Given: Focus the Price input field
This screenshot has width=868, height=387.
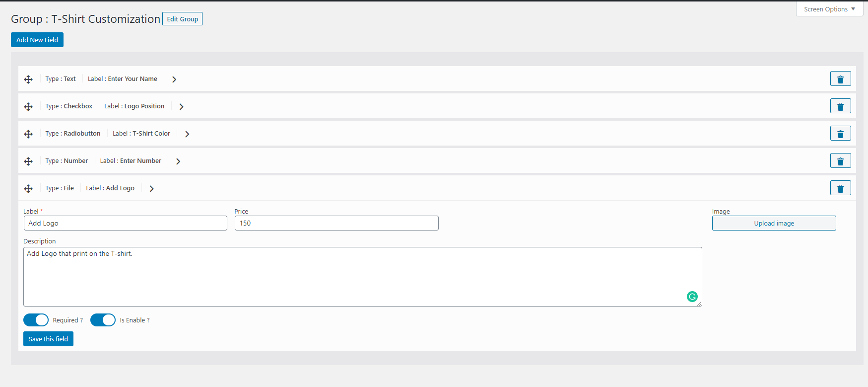Looking at the screenshot, I should pyautogui.click(x=336, y=223).
